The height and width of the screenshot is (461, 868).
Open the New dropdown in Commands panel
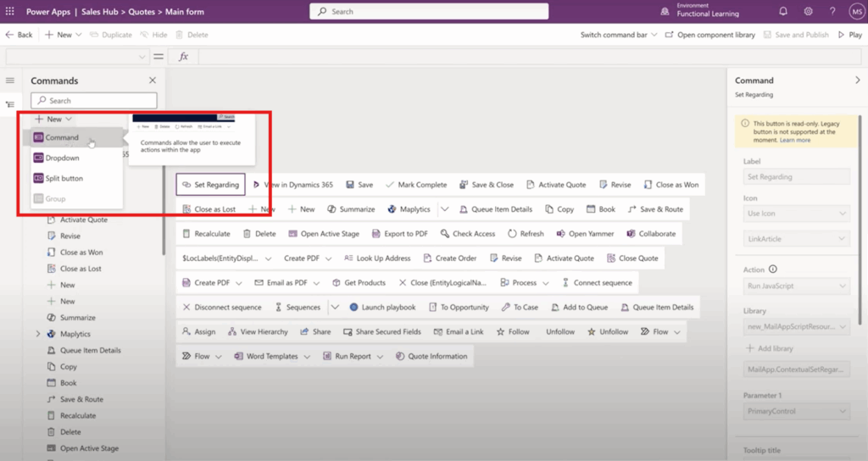(53, 119)
